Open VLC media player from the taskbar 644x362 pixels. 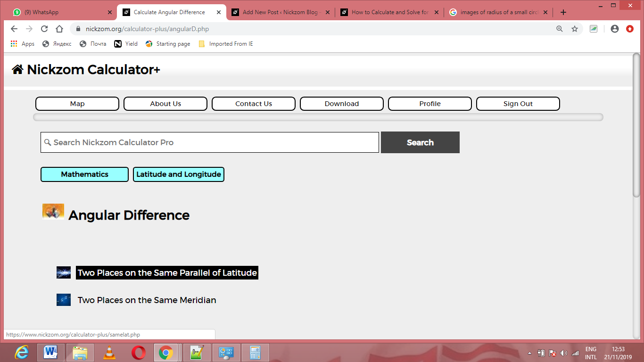pyautogui.click(x=109, y=353)
